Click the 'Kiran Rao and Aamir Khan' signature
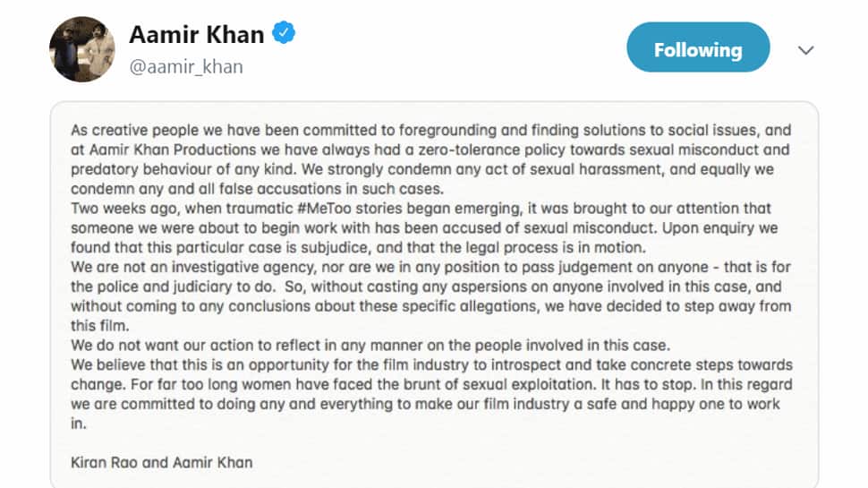 [162, 463]
